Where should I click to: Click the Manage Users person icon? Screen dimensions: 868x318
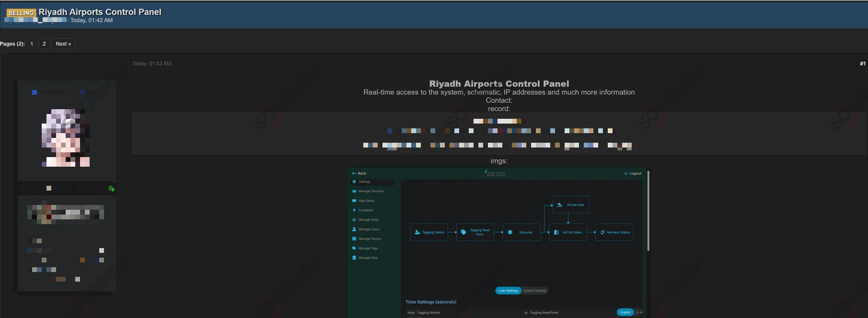354,229
